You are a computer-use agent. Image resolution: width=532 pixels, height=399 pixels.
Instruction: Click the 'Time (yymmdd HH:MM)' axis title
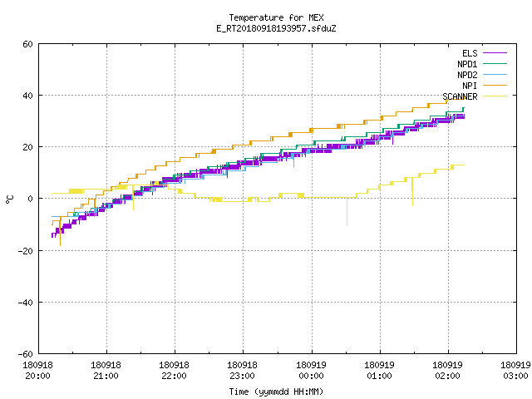click(276, 392)
